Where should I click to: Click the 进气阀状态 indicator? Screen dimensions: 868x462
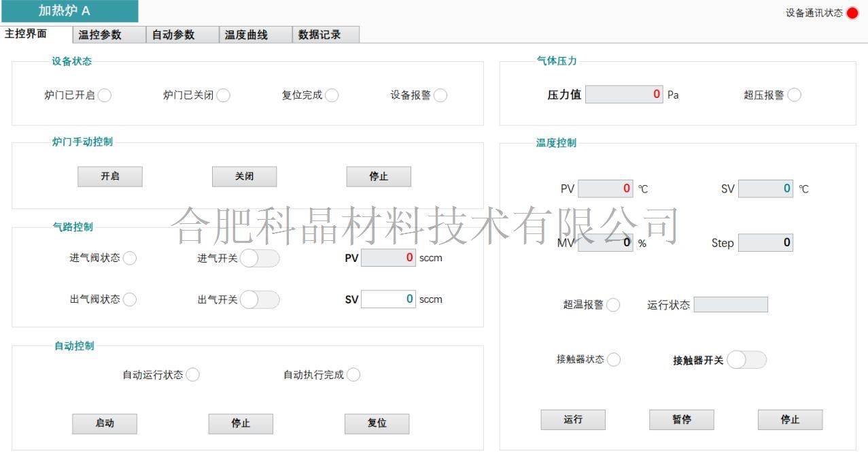coord(130,258)
